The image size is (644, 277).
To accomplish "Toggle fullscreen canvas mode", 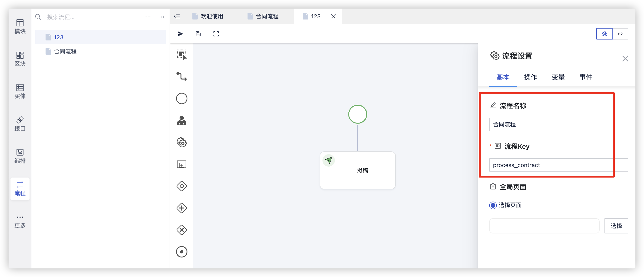I will click(x=216, y=34).
